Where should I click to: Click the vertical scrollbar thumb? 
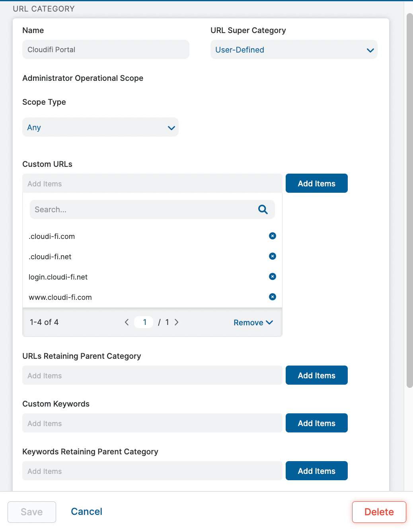409,200
